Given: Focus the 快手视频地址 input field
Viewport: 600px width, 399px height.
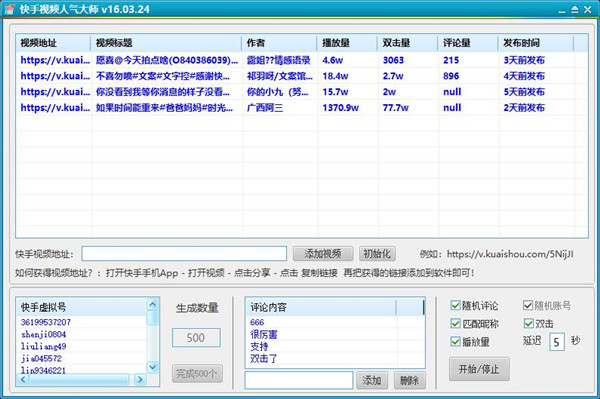Looking at the screenshot, I should (x=184, y=254).
